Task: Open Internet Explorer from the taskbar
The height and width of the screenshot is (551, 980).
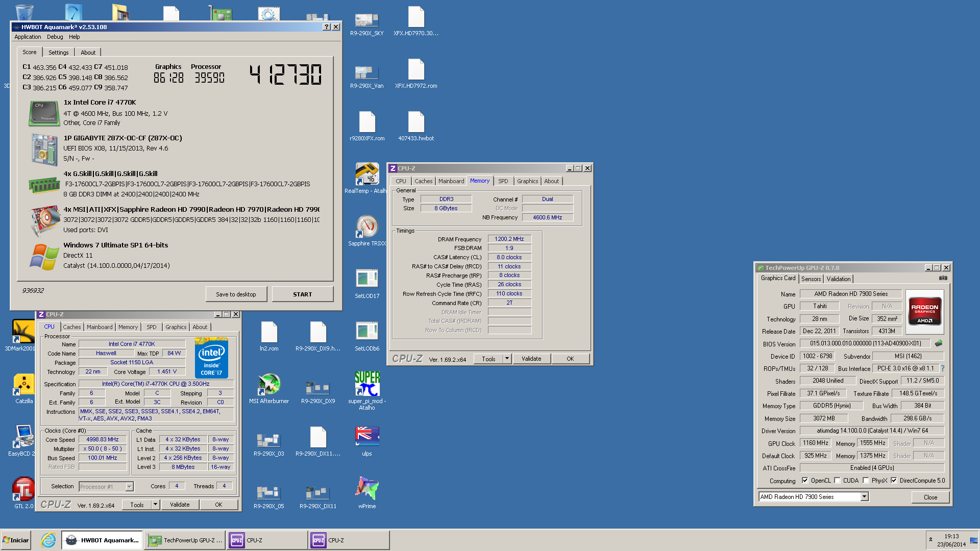Action: 48,540
